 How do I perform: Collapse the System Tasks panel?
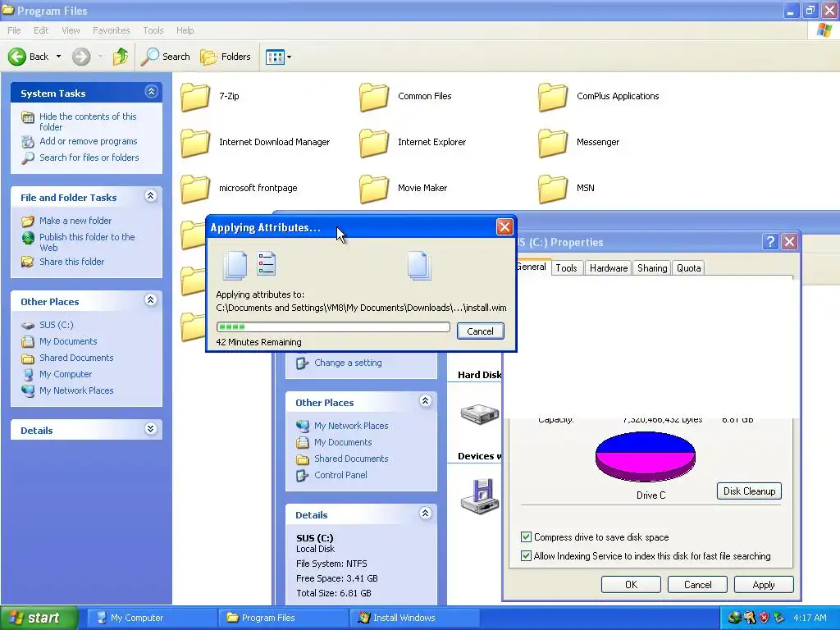[x=151, y=92]
